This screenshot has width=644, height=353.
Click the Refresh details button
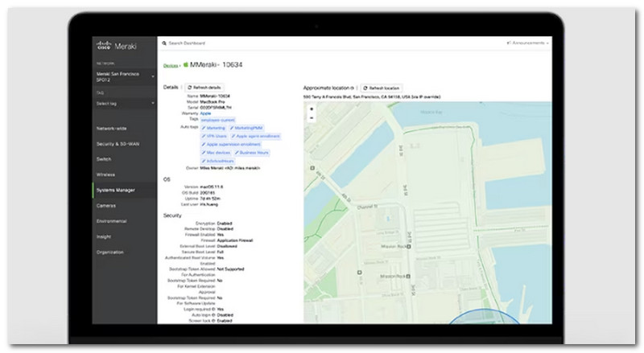click(204, 88)
